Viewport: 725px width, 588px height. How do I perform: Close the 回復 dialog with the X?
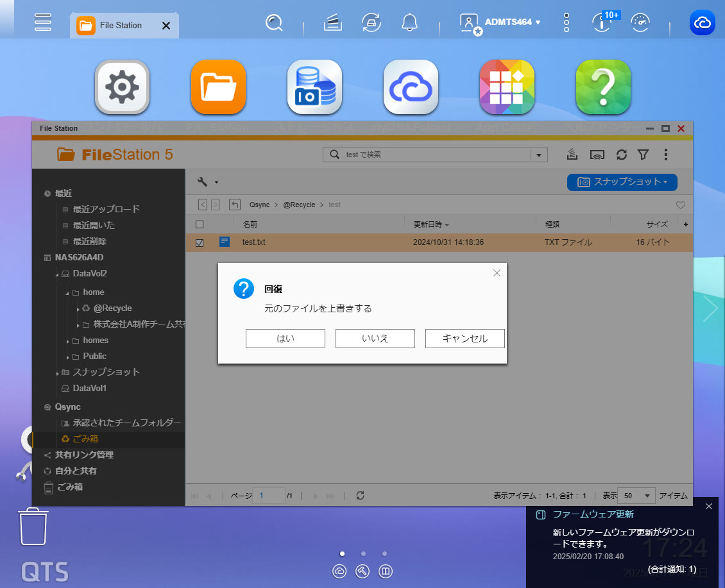(x=497, y=273)
